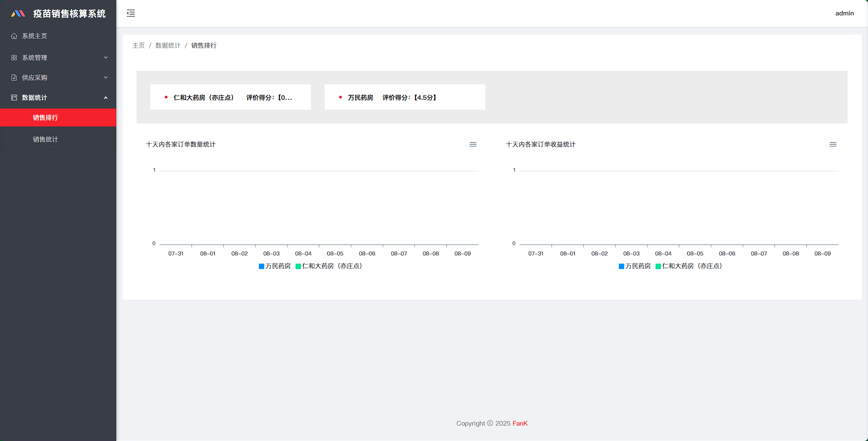Screen dimensions: 868x441
Task: Open the order revenue chart menu icon
Action: [833, 144]
